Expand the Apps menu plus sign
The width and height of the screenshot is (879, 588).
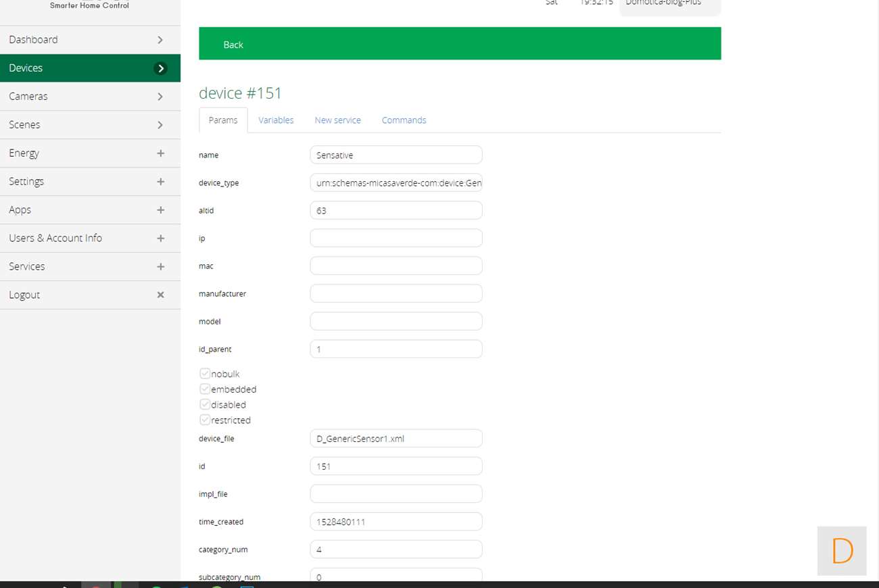click(160, 210)
